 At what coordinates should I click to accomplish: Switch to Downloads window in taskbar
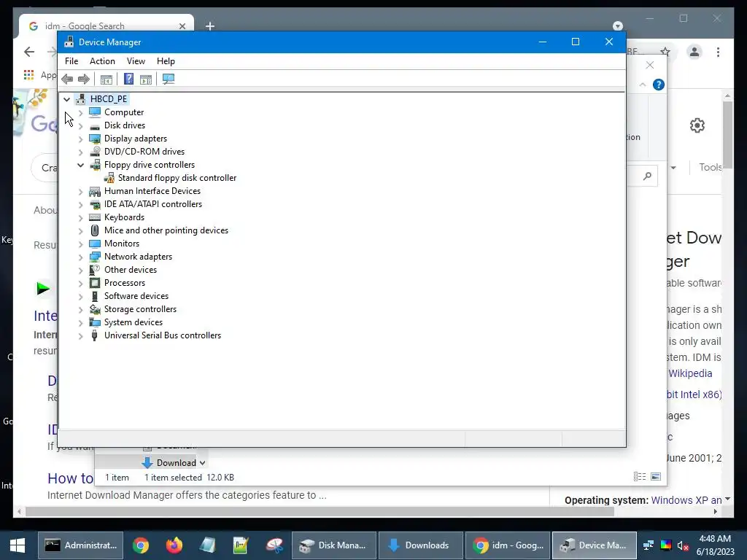pos(421,545)
